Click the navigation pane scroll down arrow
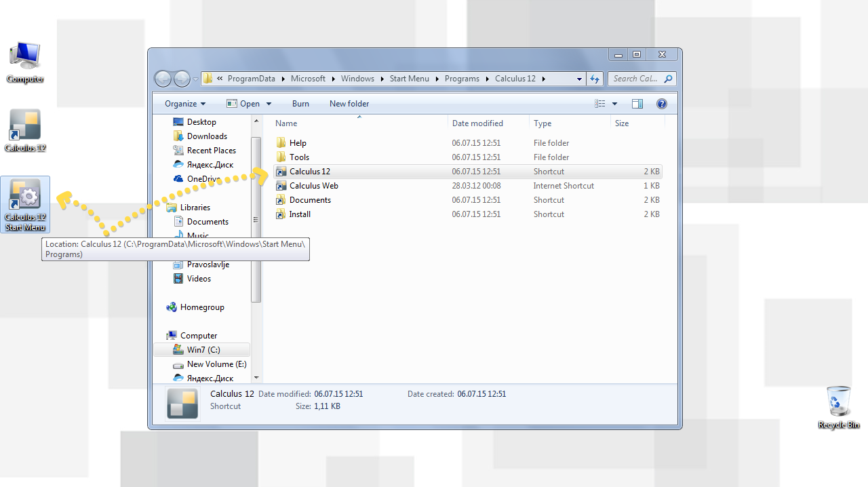 click(256, 378)
